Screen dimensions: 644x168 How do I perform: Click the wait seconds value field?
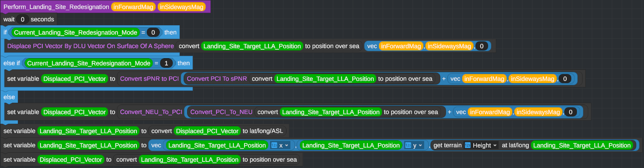(22, 19)
